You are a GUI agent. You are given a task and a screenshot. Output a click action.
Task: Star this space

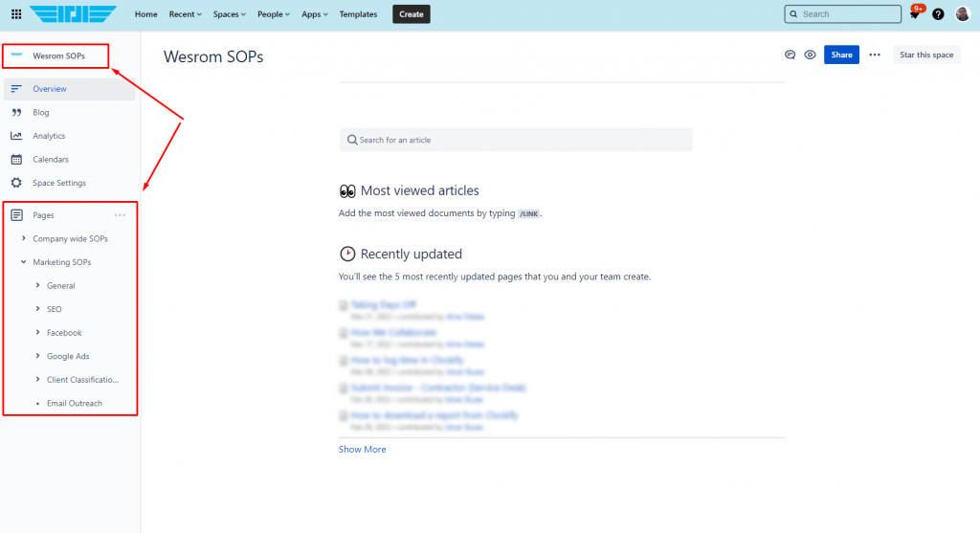click(x=925, y=56)
